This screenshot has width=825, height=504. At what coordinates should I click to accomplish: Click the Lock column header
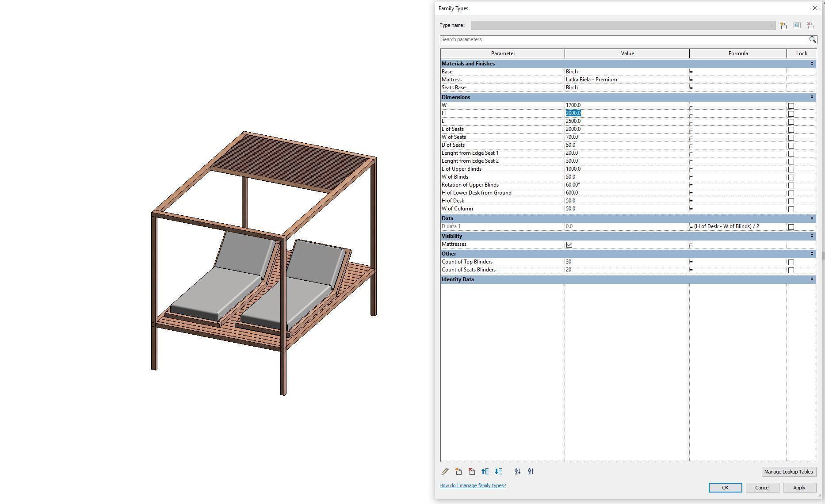pyautogui.click(x=802, y=53)
